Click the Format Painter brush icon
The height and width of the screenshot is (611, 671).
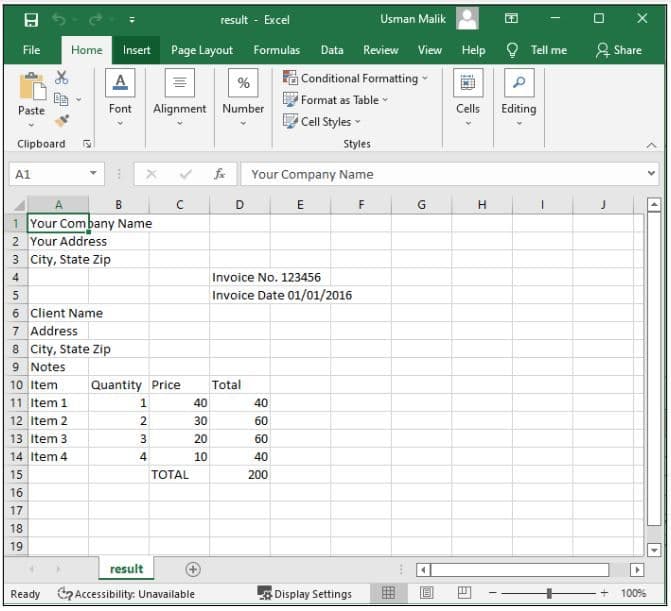tap(62, 120)
